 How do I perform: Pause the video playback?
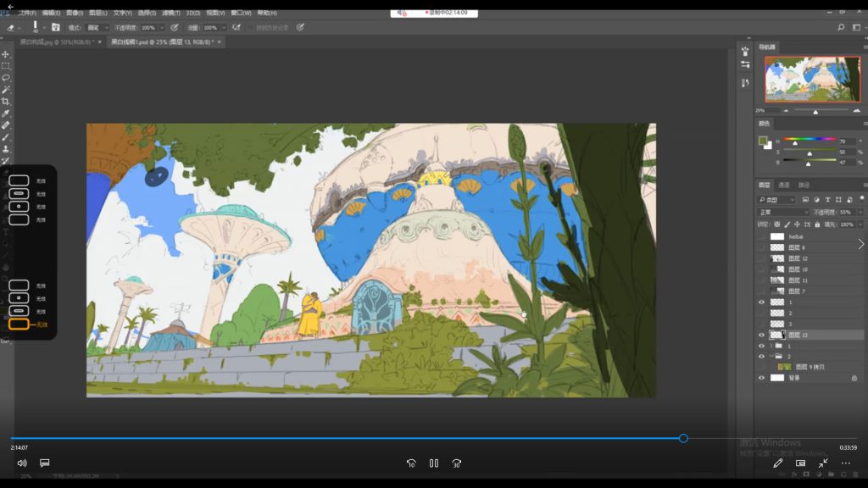[x=433, y=463]
